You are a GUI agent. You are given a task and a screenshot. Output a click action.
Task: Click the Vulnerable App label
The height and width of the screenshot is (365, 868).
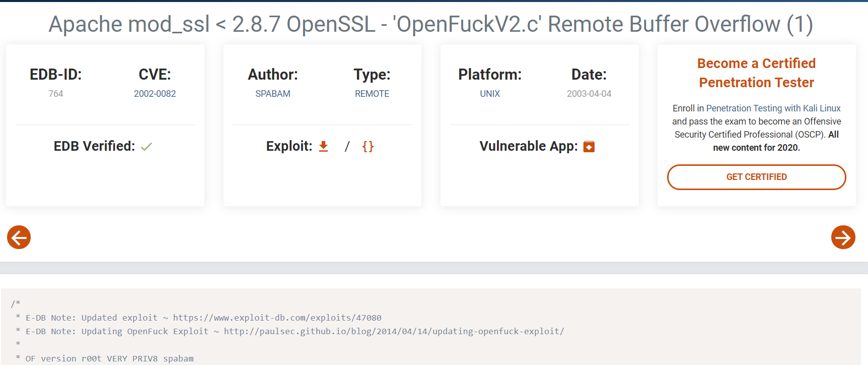point(528,146)
